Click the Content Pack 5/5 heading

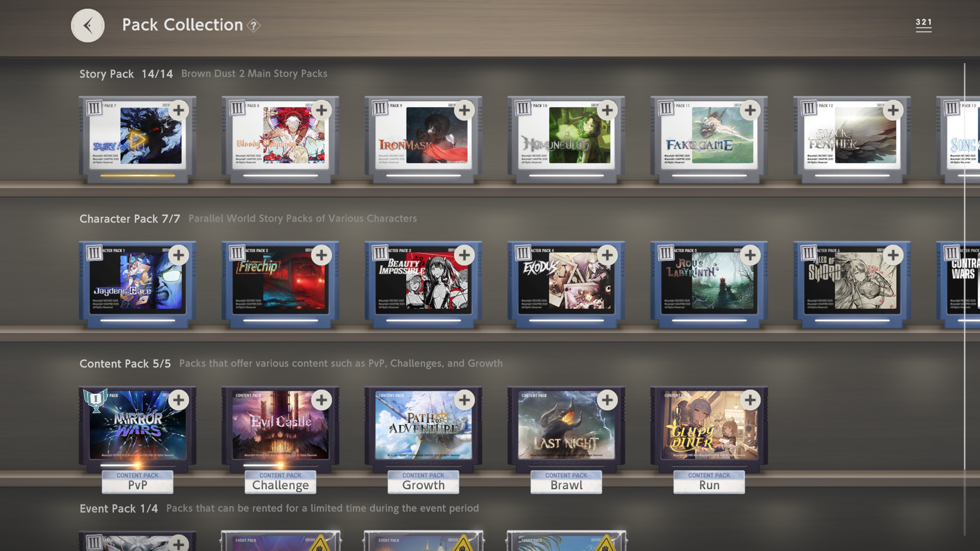pyautogui.click(x=125, y=364)
